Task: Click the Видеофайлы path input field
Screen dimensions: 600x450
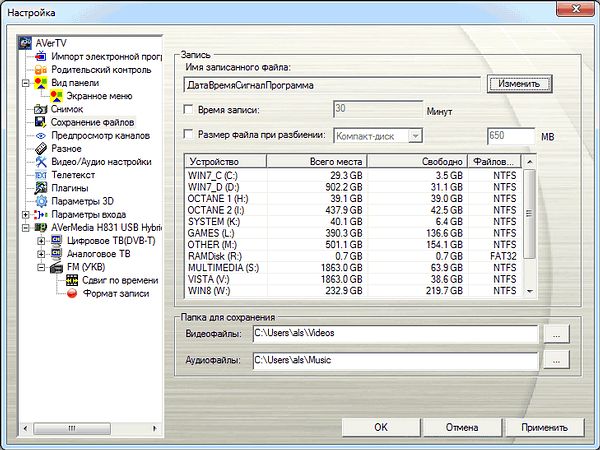Action: tap(394, 332)
